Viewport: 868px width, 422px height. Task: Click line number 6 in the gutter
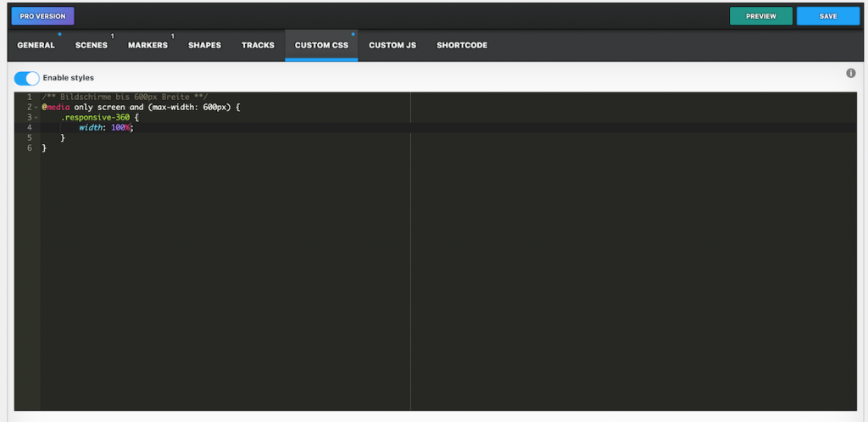pyautogui.click(x=30, y=147)
